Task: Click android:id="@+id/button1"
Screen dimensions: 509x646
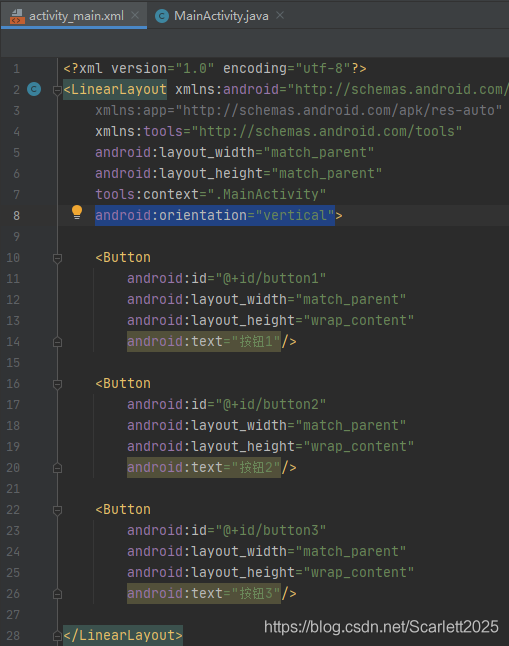Action: point(227,279)
